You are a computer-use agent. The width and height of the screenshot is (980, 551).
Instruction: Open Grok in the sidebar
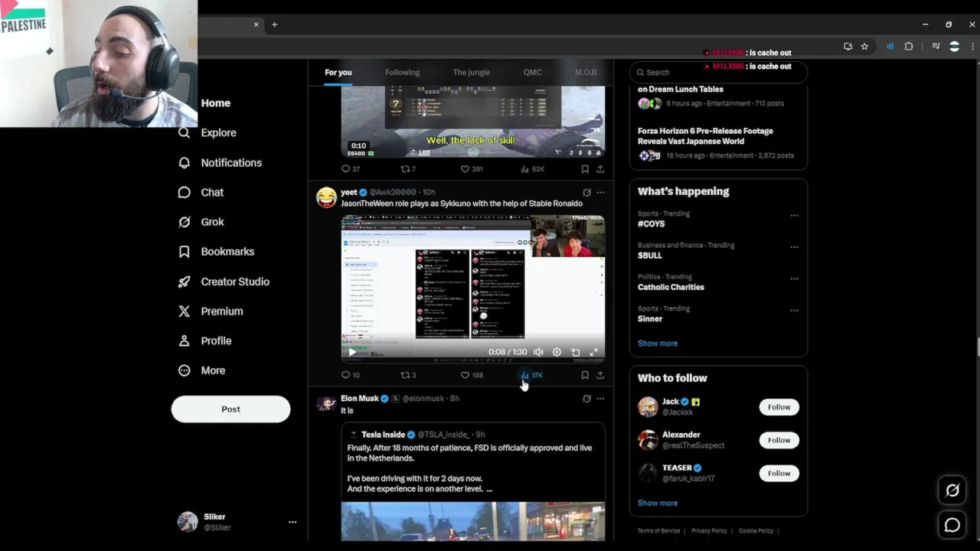click(201, 222)
